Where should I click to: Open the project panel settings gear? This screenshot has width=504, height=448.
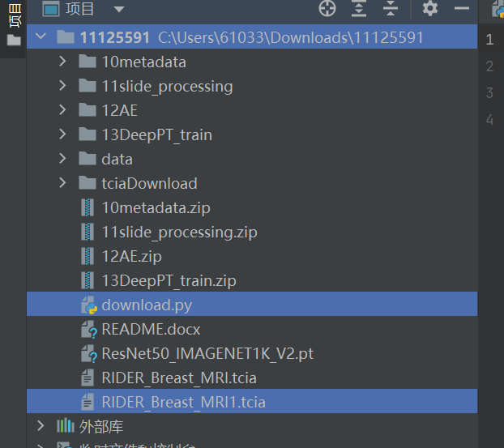click(x=430, y=8)
